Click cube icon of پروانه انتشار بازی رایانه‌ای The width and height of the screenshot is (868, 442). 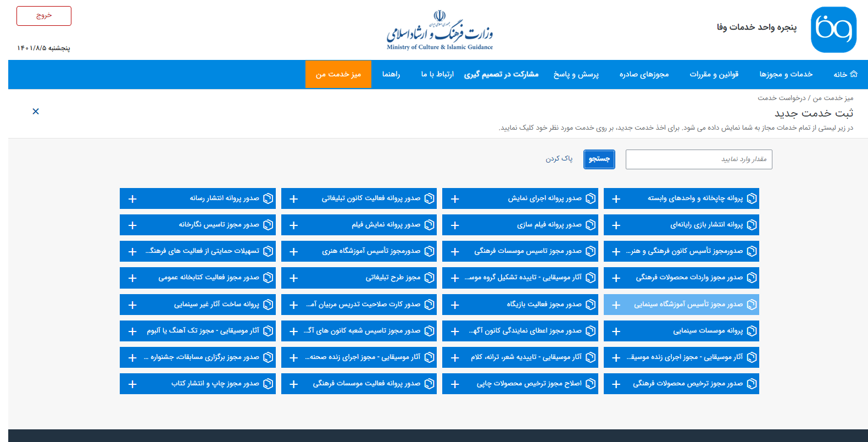[752, 225]
